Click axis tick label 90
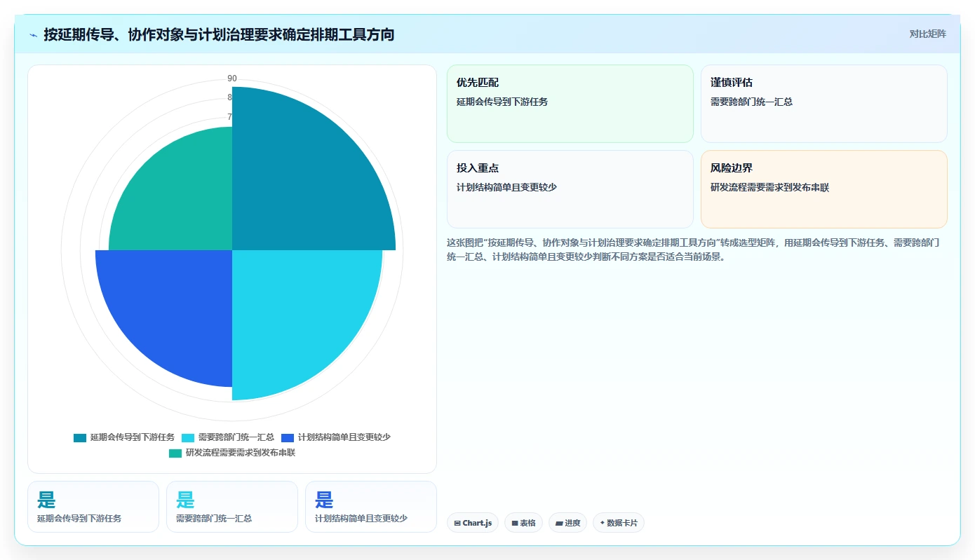The width and height of the screenshot is (975, 560). 232,78
